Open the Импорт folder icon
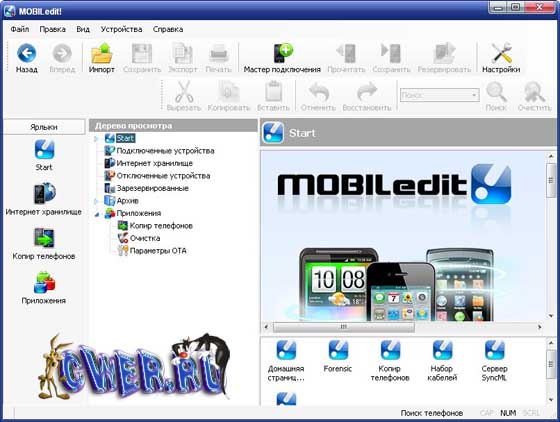 click(x=102, y=54)
